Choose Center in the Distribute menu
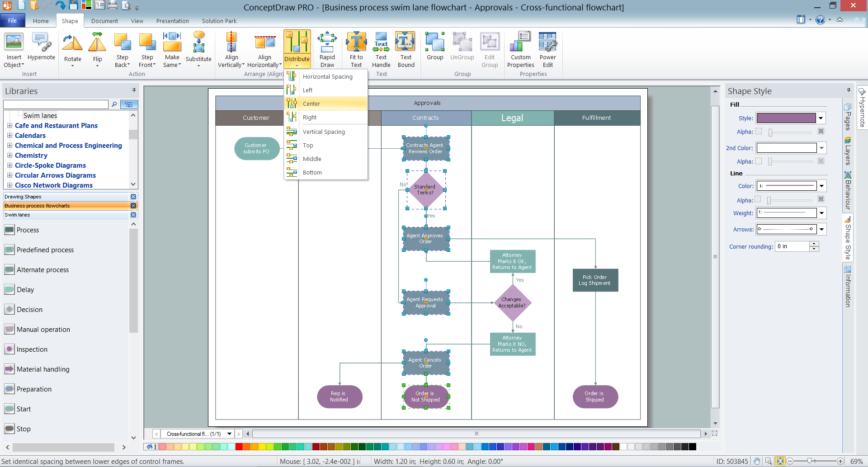 (311, 104)
